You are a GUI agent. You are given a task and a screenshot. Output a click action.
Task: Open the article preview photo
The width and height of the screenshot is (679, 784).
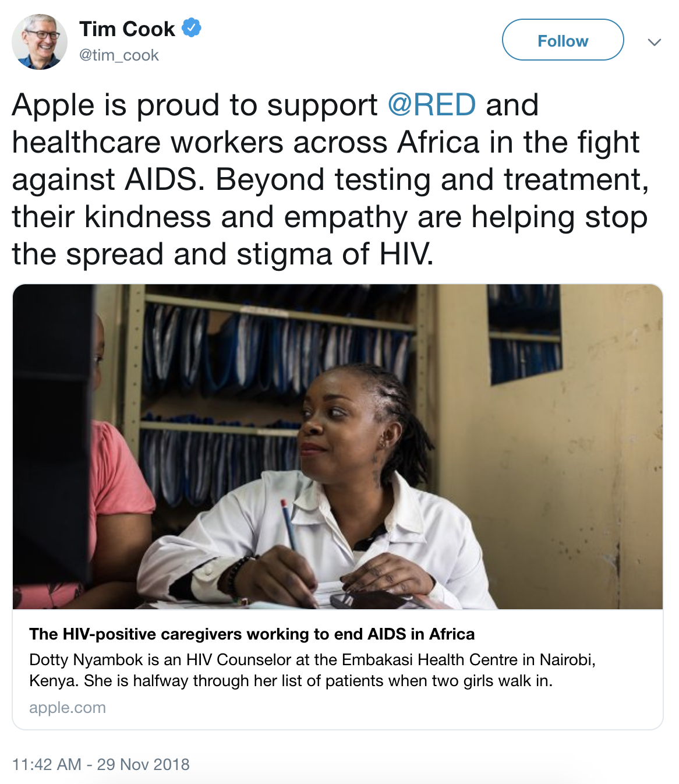coord(338,446)
